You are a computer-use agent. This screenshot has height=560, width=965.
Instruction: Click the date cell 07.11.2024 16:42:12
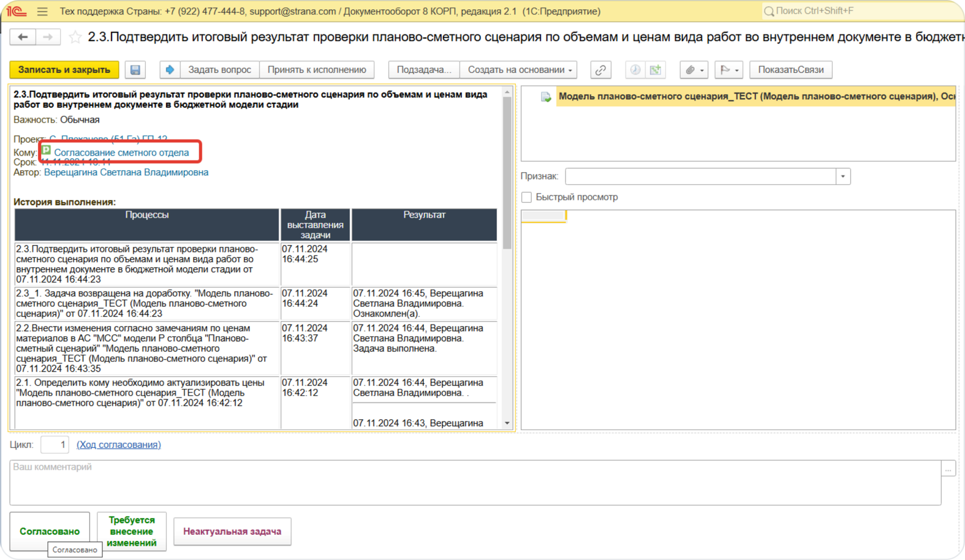point(315,403)
